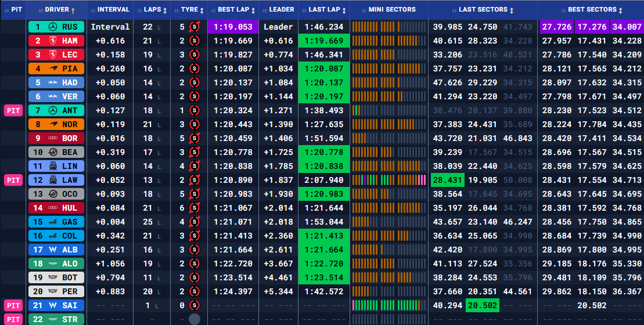
Task: Click the Mercedes logo beside ANT
Action: (x=53, y=110)
